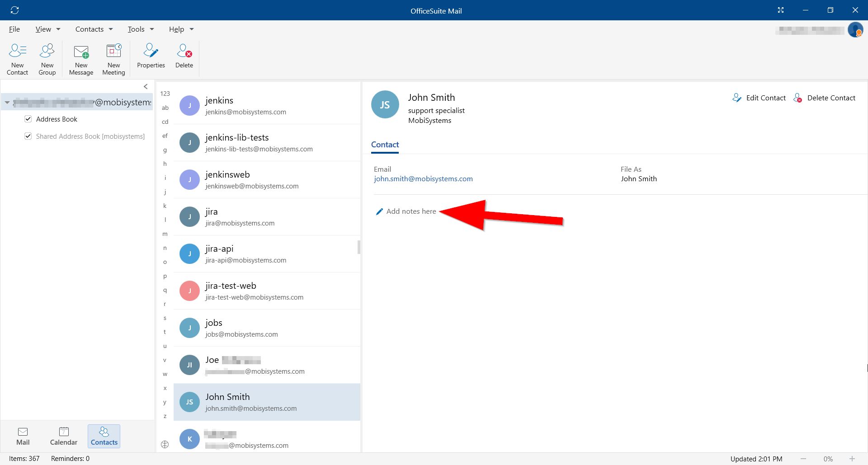Click Edit Contact

click(765, 98)
